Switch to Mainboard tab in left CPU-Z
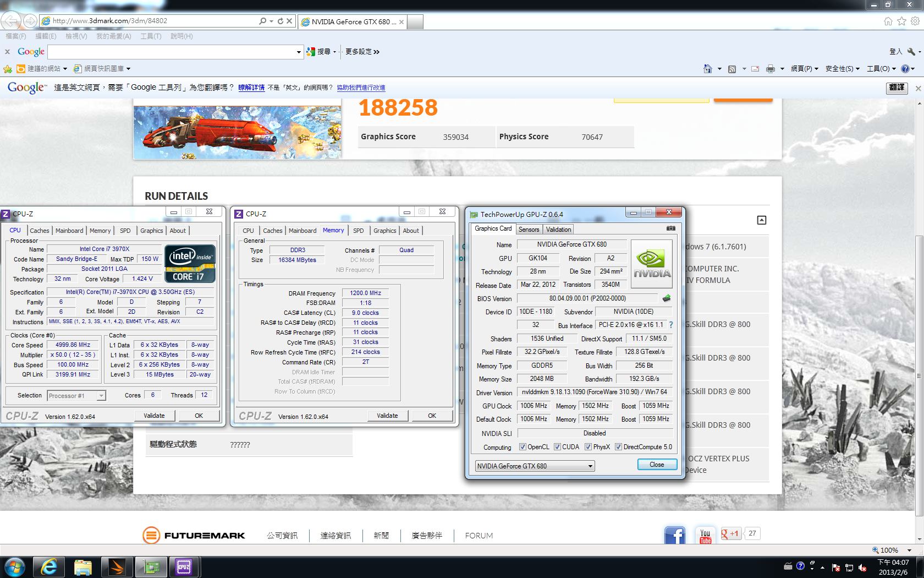This screenshot has height=578, width=924. pyautogui.click(x=69, y=231)
